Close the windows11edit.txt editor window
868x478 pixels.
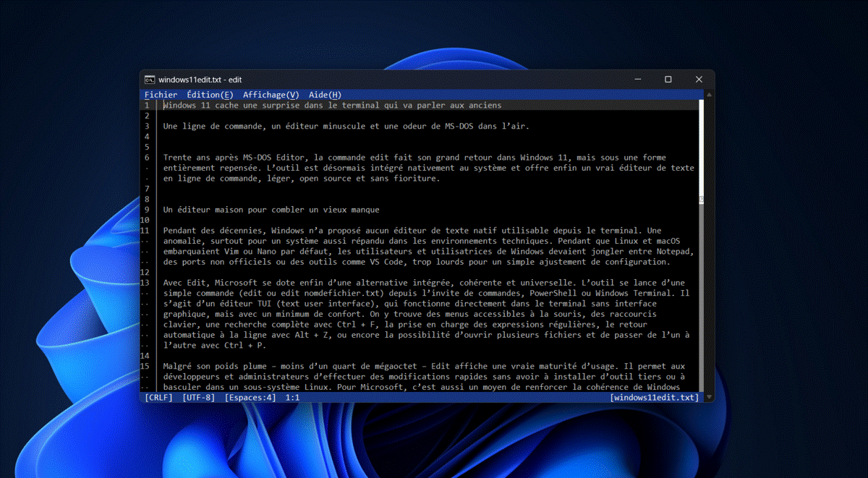pos(698,80)
